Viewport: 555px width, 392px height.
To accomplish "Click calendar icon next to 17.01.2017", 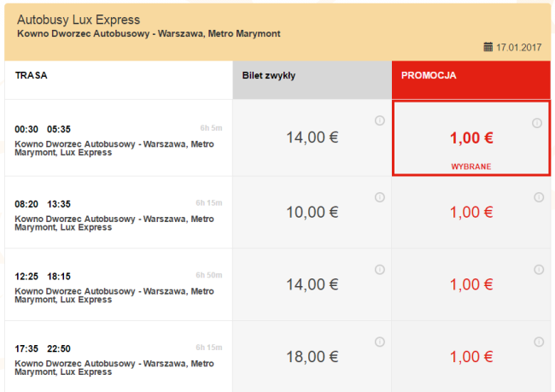I will 488,46.
